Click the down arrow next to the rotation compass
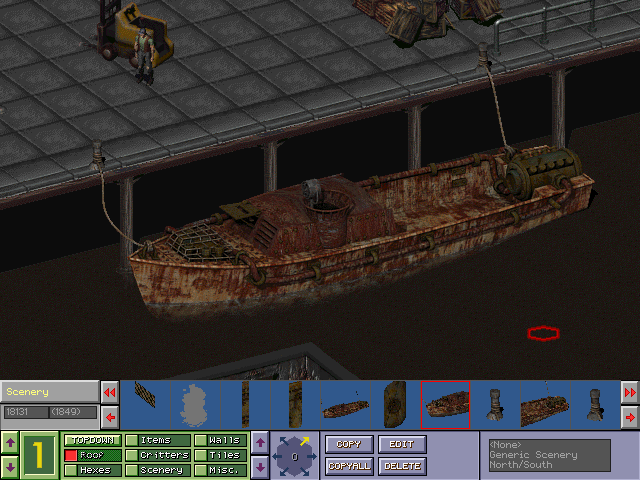The width and height of the screenshot is (640, 480). point(260,467)
